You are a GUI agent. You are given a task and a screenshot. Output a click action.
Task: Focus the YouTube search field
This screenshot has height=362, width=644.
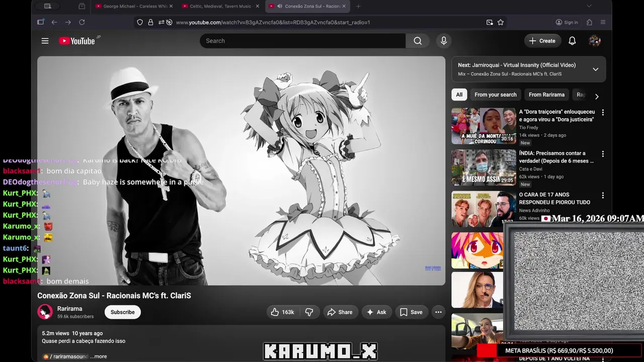click(x=302, y=41)
